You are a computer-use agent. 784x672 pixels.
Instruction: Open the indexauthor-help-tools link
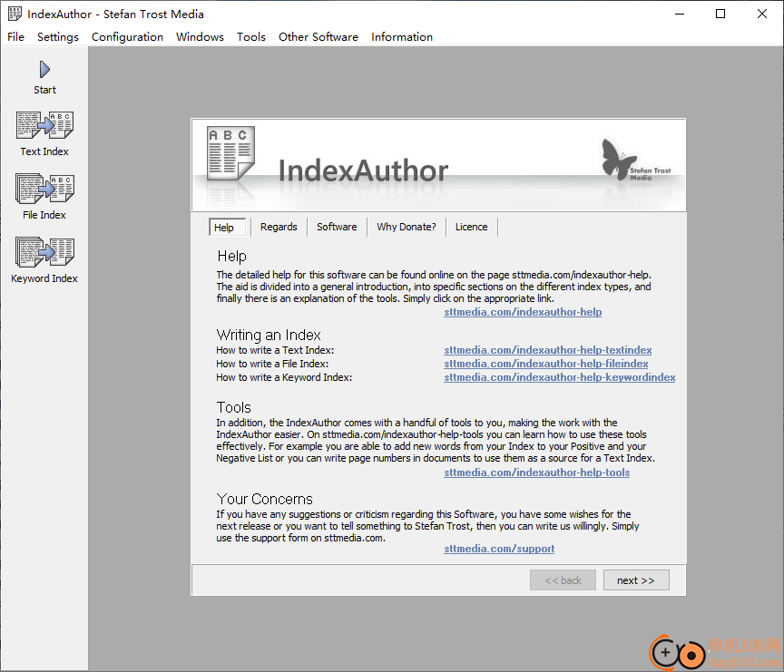point(536,472)
